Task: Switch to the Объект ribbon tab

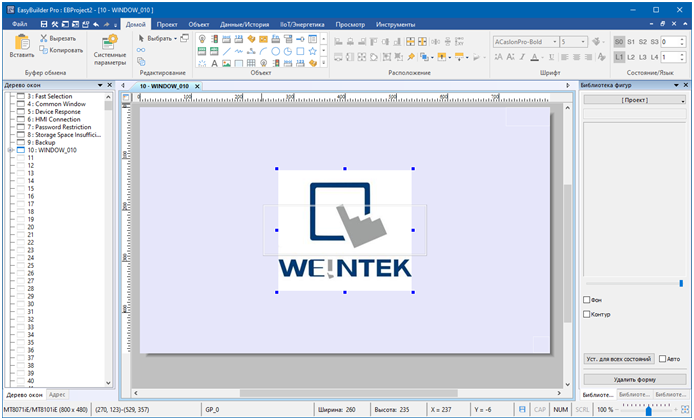Action: (198, 24)
